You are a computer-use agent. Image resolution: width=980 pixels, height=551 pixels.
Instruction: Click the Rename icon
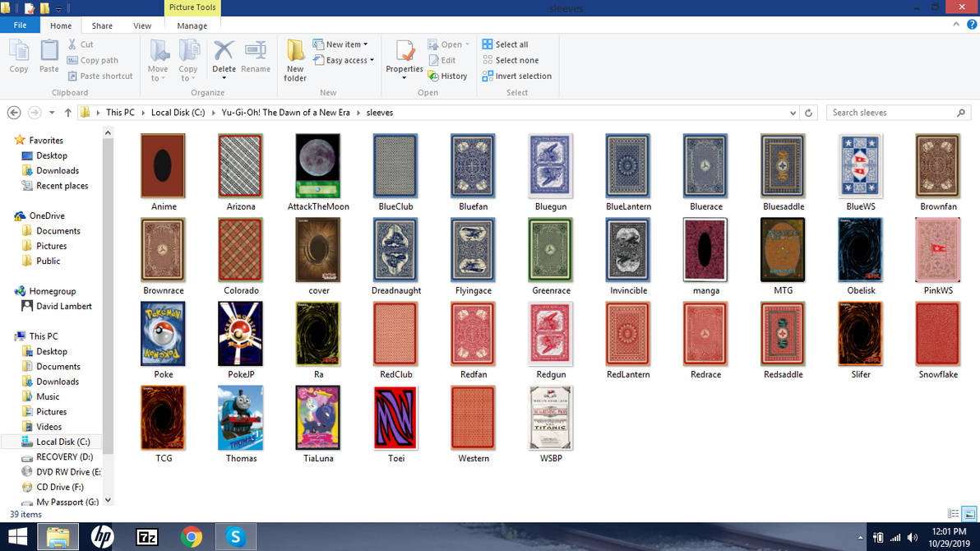(256, 56)
